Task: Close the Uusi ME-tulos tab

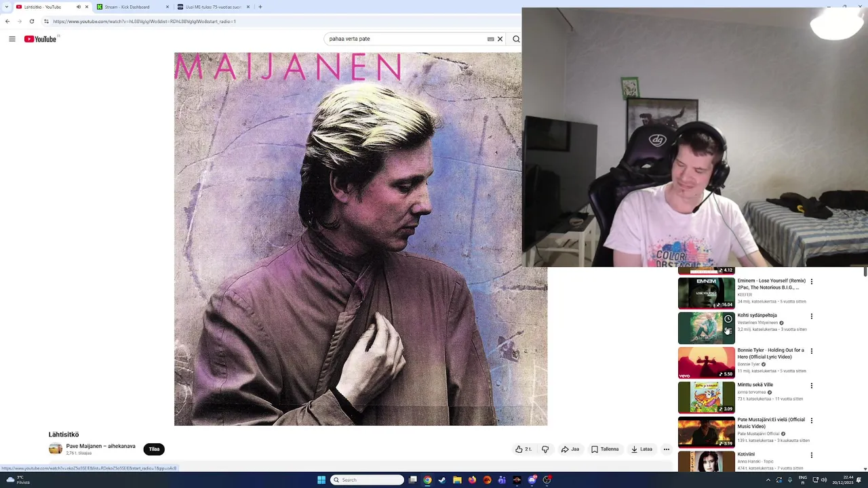Action: point(248,7)
